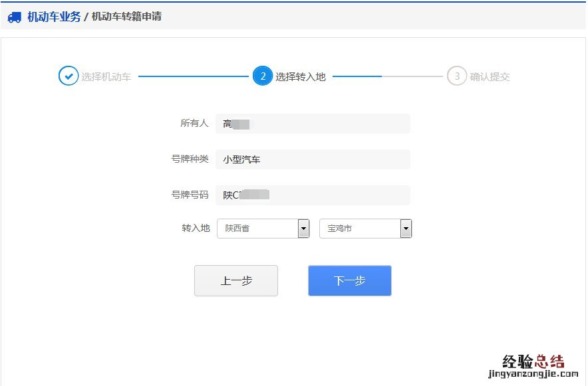Select the 选择机动车 step label
588x386 pixels.
point(106,77)
